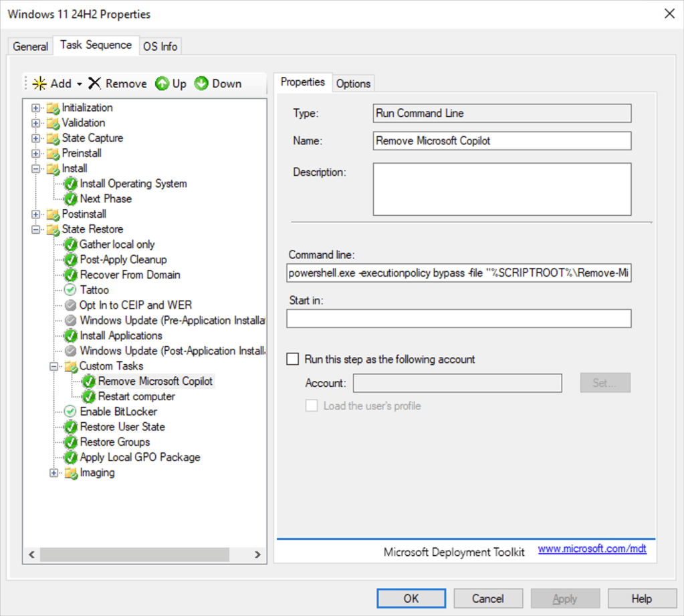
Task: Switch to the OS Info tab
Action: (160, 45)
